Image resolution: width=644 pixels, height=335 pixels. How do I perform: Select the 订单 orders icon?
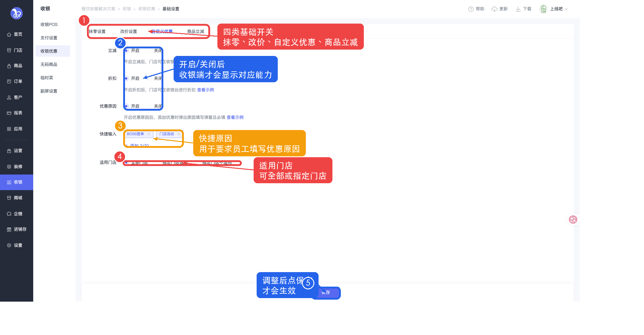coord(9,81)
